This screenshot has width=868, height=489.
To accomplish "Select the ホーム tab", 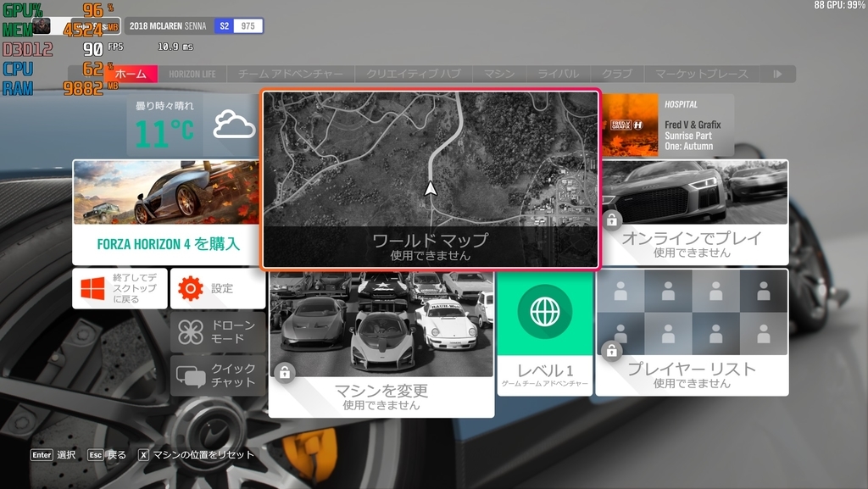I will 131,74.
